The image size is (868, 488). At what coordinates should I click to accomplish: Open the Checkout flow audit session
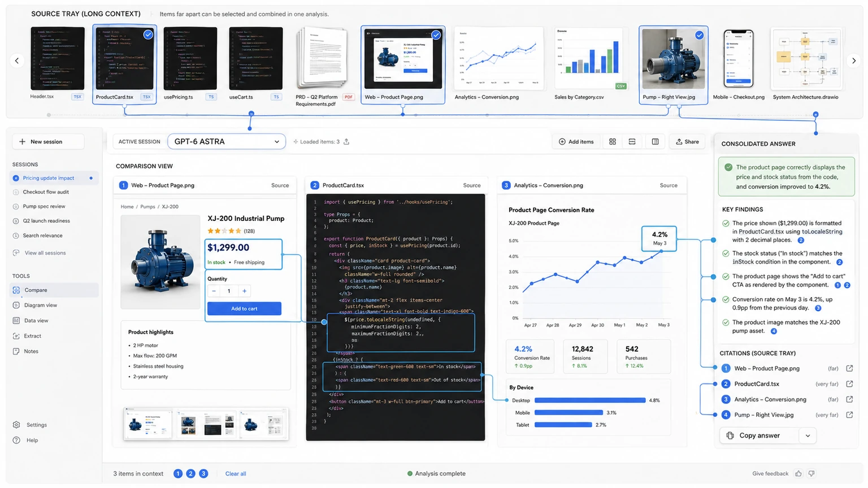pyautogui.click(x=46, y=192)
